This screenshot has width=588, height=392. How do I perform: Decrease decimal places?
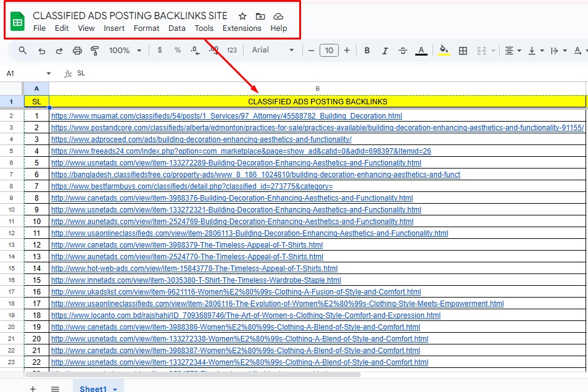point(194,51)
